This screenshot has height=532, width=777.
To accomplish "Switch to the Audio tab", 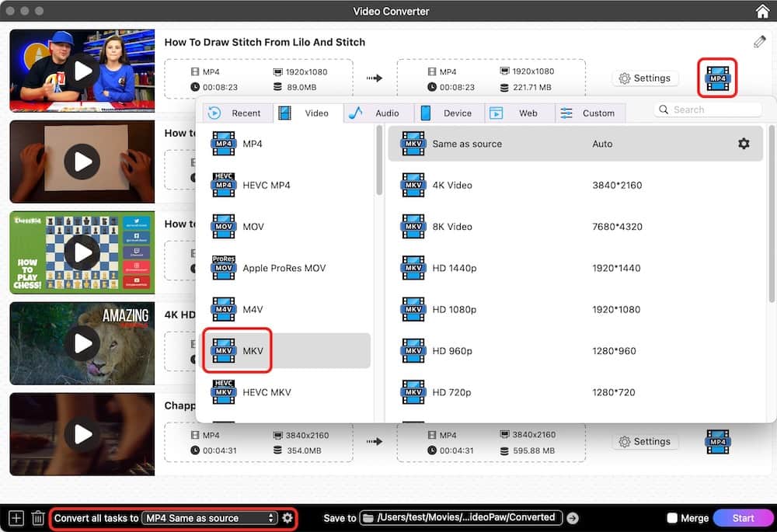I will [378, 113].
